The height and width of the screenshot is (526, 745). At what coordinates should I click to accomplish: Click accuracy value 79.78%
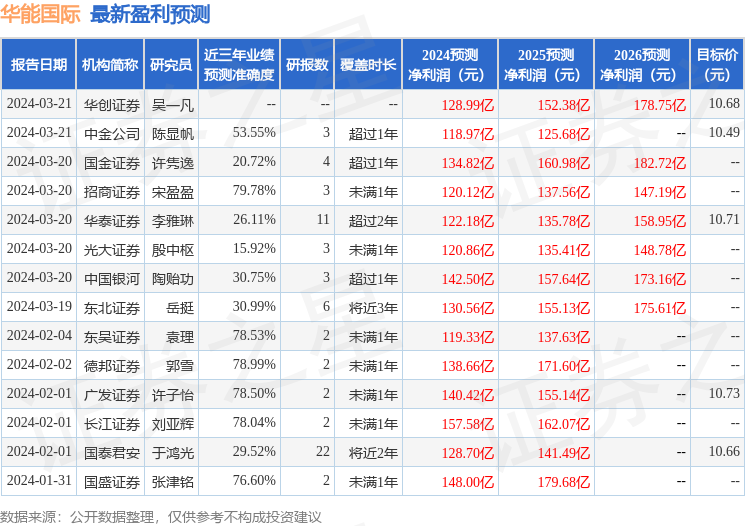[x=254, y=190]
